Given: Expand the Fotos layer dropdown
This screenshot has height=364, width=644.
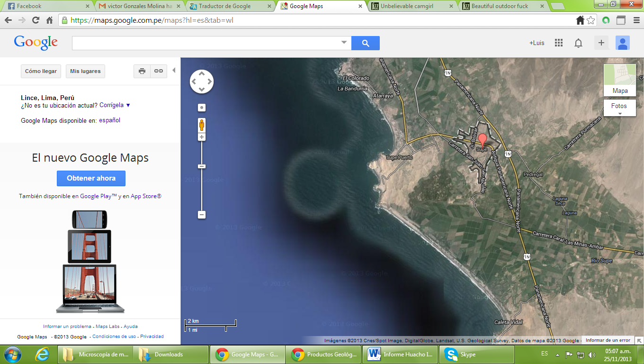Looking at the screenshot, I should pos(620,109).
